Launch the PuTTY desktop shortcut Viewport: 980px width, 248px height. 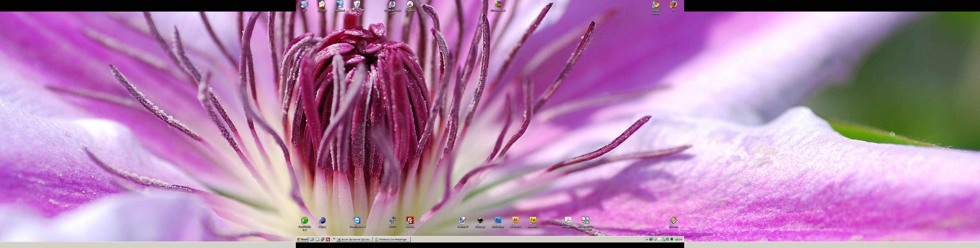pos(392,222)
